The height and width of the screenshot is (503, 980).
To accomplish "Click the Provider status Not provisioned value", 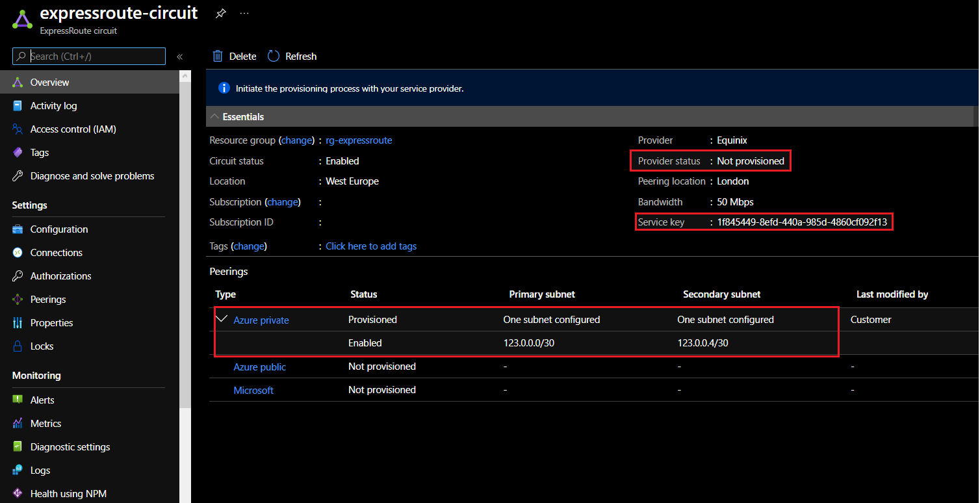I will tap(751, 161).
